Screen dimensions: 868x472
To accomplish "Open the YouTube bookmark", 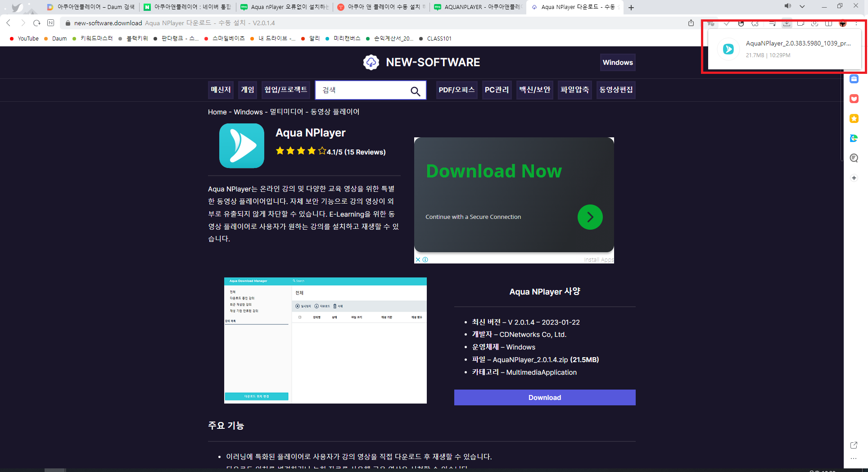I will coord(24,38).
